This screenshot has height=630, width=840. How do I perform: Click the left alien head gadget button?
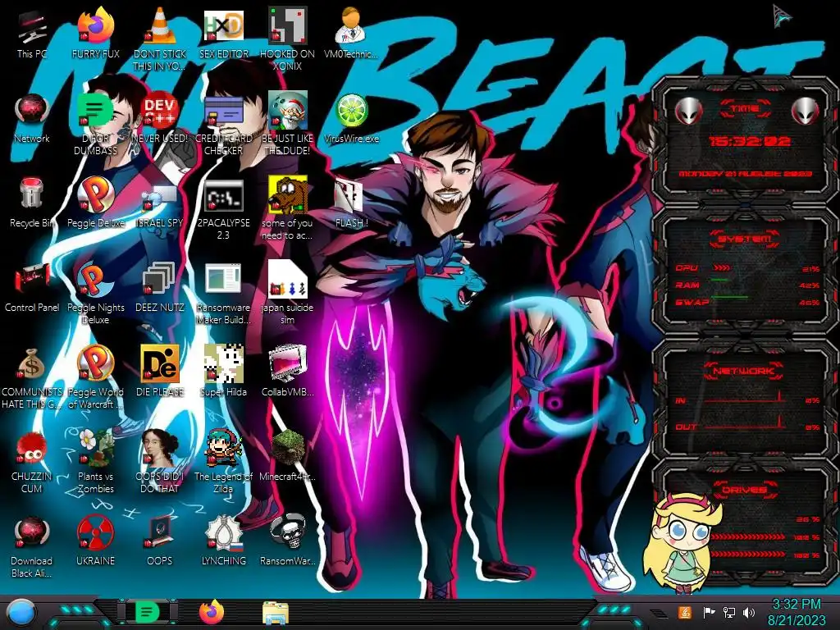coord(689,112)
